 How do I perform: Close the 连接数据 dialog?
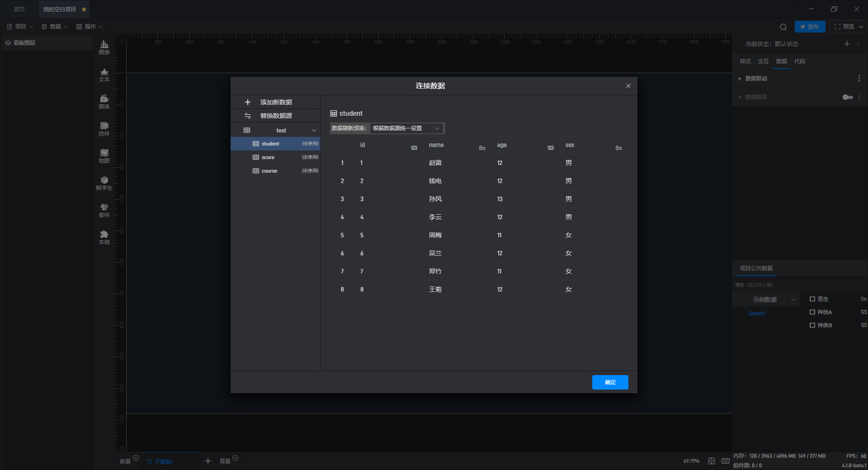(628, 86)
